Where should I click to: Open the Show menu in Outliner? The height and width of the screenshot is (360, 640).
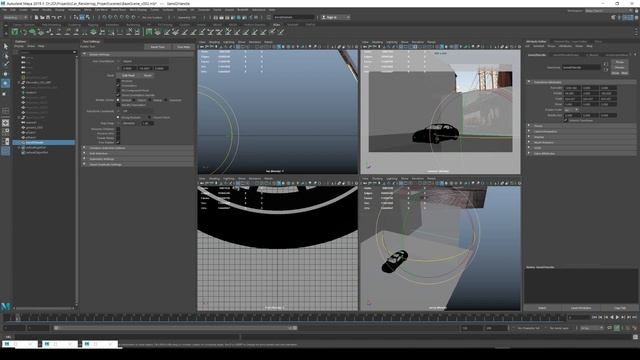coord(31,46)
